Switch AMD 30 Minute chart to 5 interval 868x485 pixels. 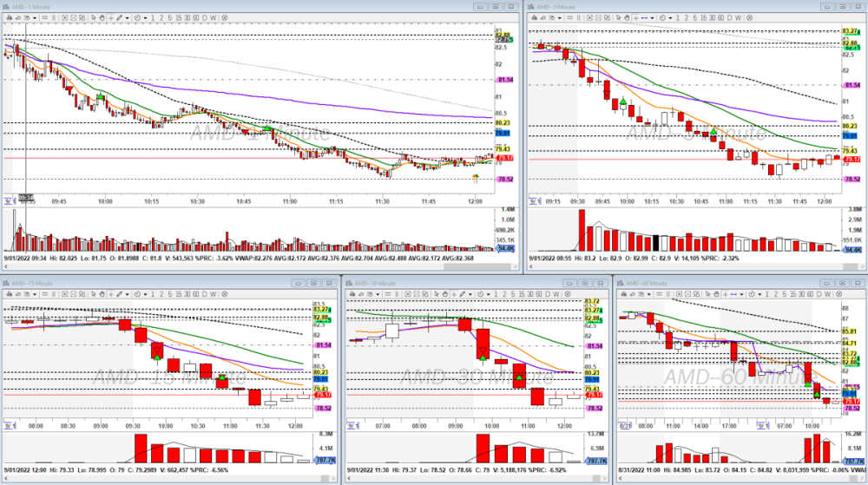point(513,294)
